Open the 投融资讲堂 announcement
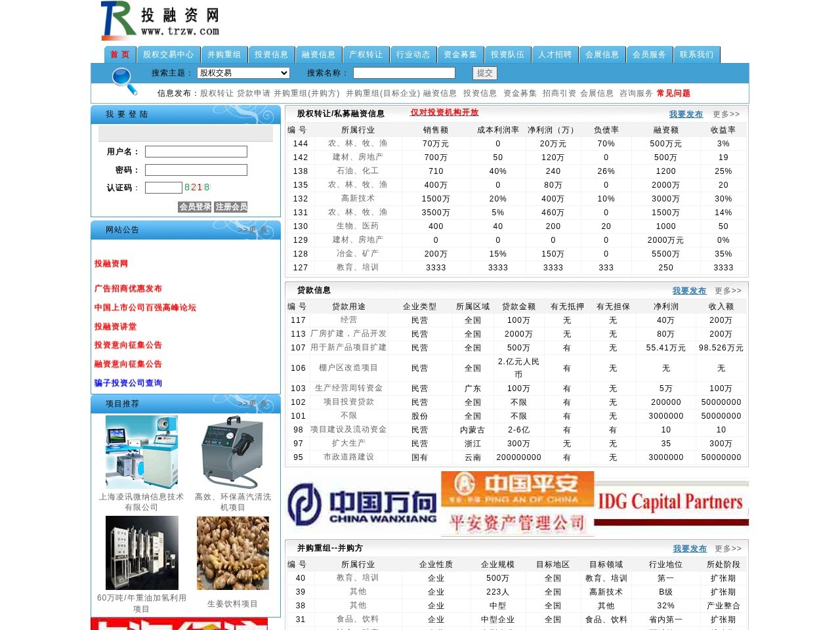This screenshot has height=630, width=840. [x=115, y=327]
